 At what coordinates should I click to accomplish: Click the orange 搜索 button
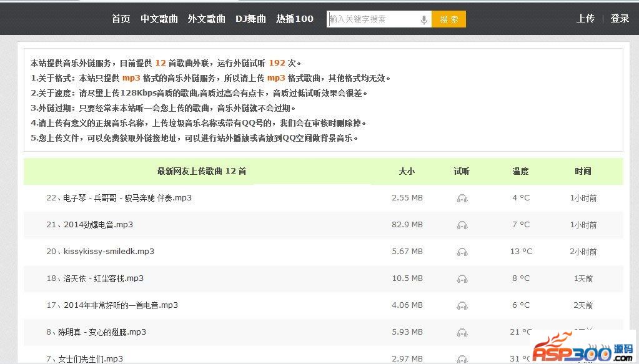[x=448, y=19]
